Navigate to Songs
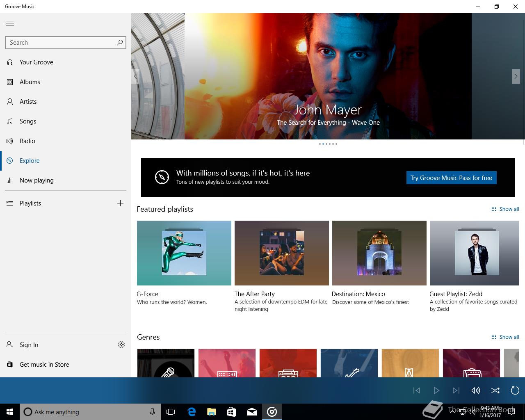The image size is (525, 420). (x=66, y=121)
